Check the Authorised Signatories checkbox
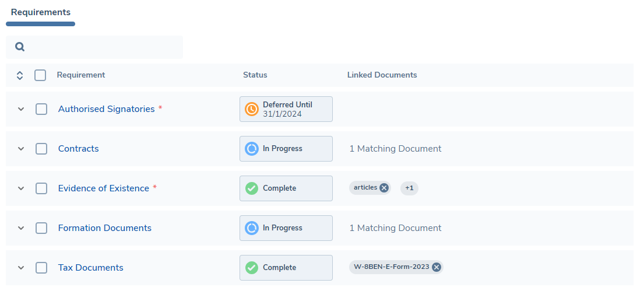644x294 pixels. pyautogui.click(x=41, y=109)
